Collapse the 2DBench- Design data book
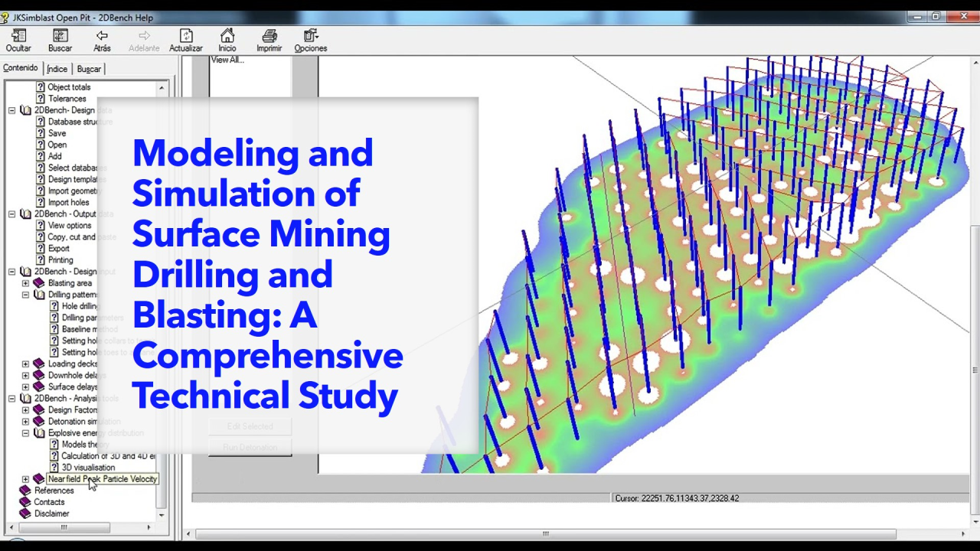This screenshot has height=551, width=980. tap(11, 110)
